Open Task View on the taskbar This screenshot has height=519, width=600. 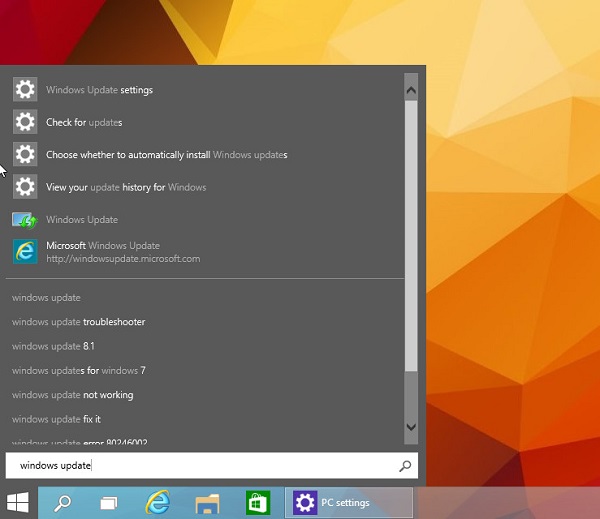click(x=109, y=502)
